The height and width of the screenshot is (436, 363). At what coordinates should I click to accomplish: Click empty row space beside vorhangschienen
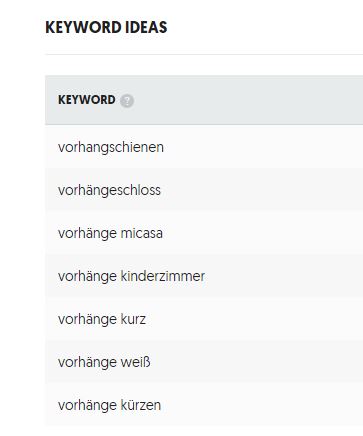(263, 147)
